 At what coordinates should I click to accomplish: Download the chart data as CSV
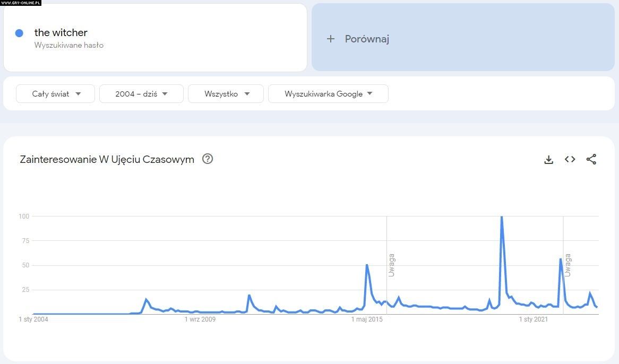click(548, 160)
